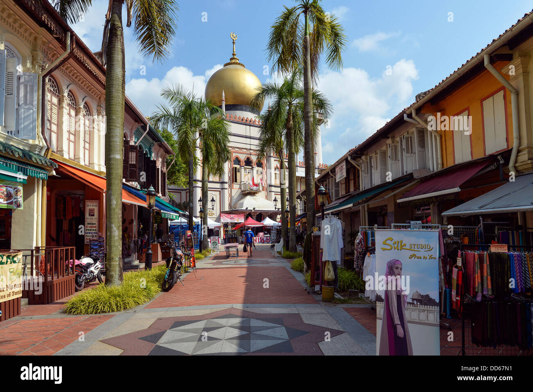Click the pedestrian in the blue shirt
Image resolution: width=533 pixels, height=392 pixels.
tap(249, 242)
